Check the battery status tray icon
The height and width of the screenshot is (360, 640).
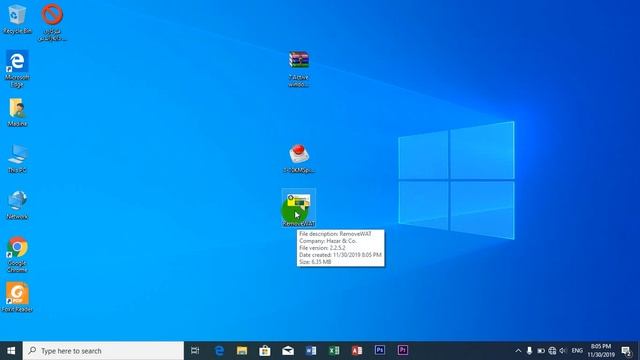[x=541, y=351]
